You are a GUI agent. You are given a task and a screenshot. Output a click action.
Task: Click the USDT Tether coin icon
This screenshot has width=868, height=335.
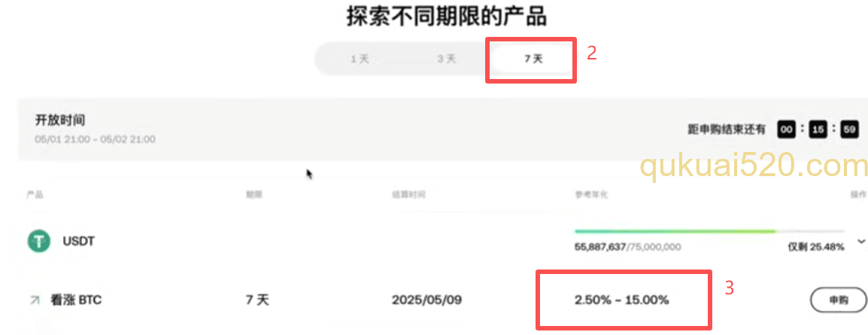tap(39, 242)
